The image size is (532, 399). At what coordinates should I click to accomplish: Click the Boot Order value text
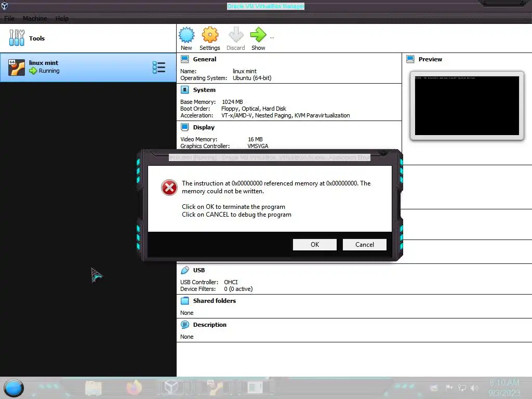(254, 109)
